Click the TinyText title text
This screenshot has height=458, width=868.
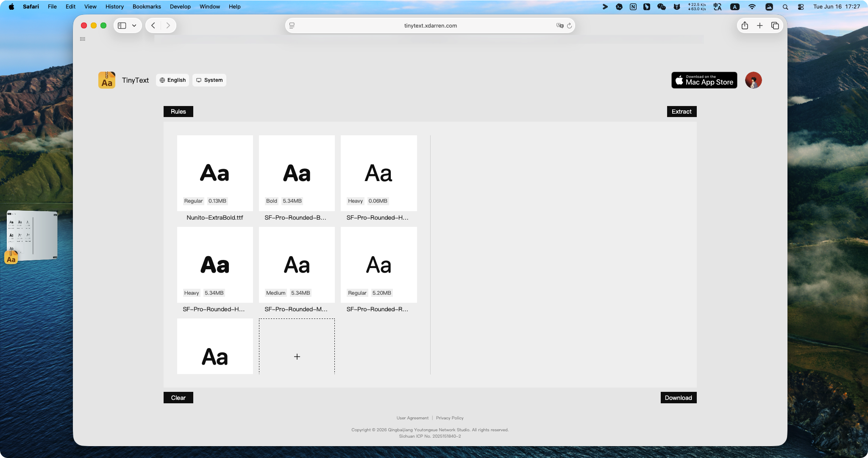[135, 80]
